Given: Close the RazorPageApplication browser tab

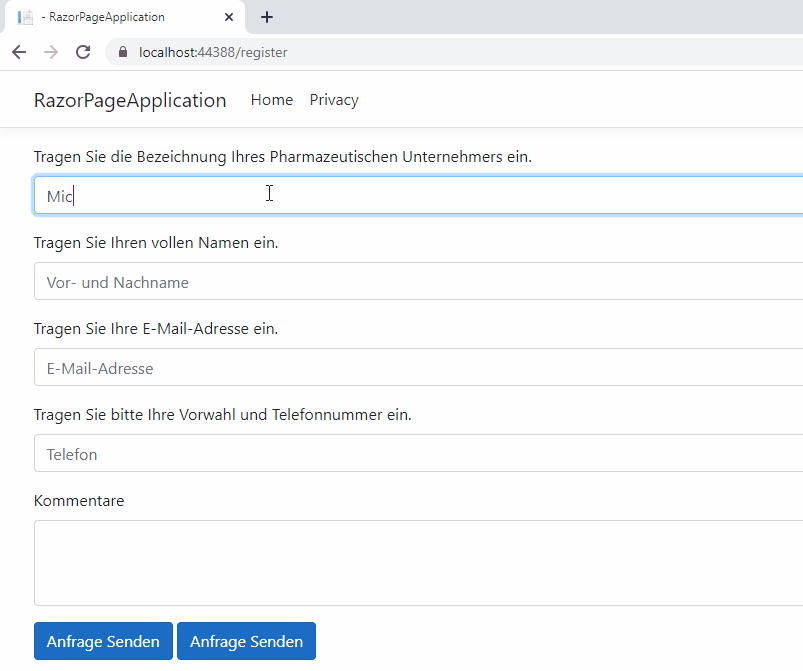Looking at the screenshot, I should click(229, 17).
